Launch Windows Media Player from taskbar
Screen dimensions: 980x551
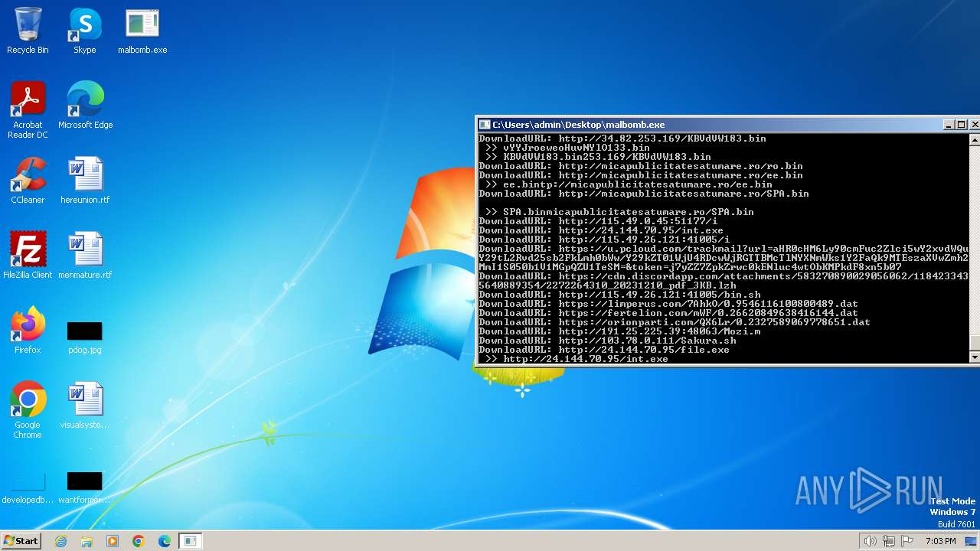(113, 541)
